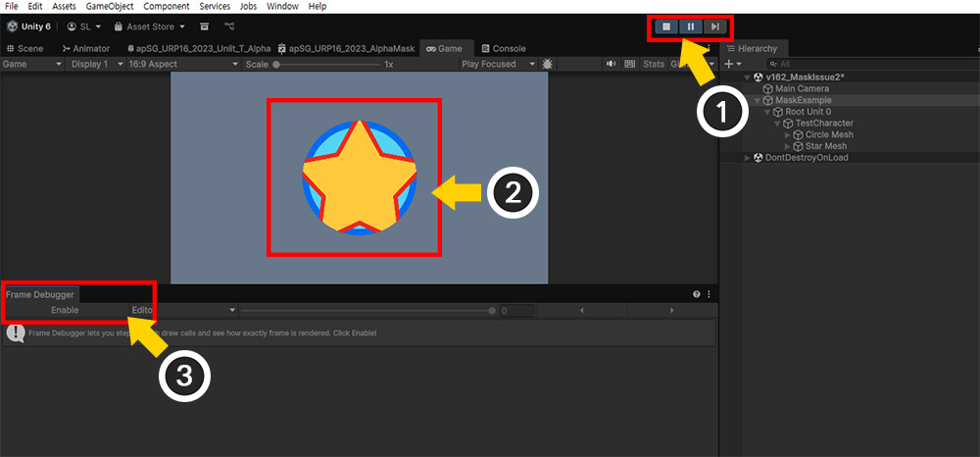Viewport: 980px width, 457px height.
Task: Click Enable in Frame Debugger
Action: [x=65, y=310]
